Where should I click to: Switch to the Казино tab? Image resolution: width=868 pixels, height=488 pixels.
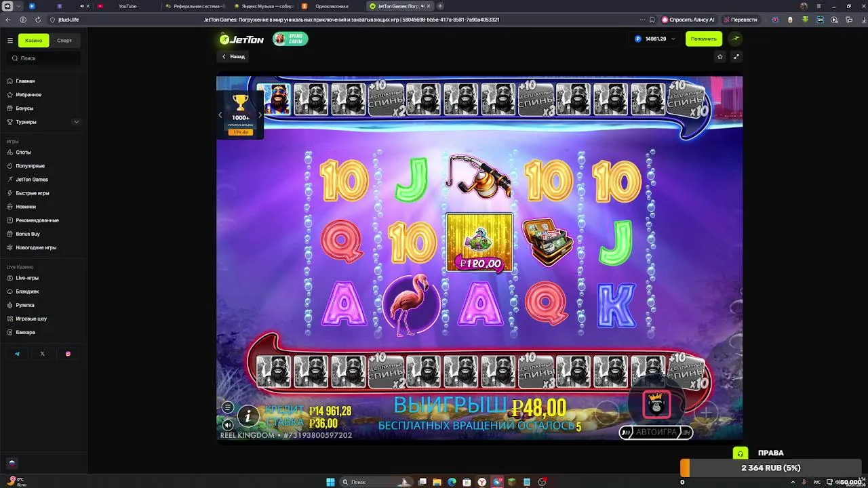34,41
